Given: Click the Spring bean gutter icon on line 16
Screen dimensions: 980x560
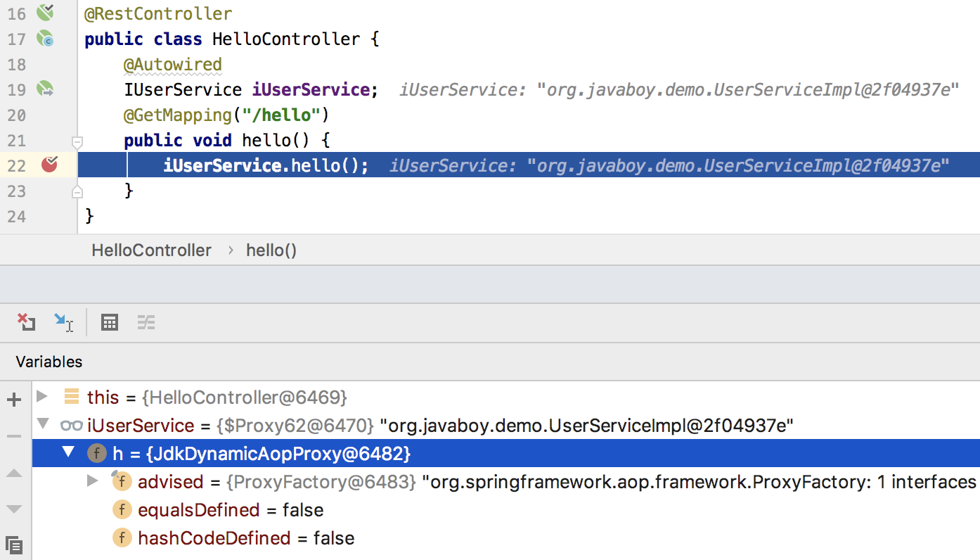Looking at the screenshot, I should [44, 12].
